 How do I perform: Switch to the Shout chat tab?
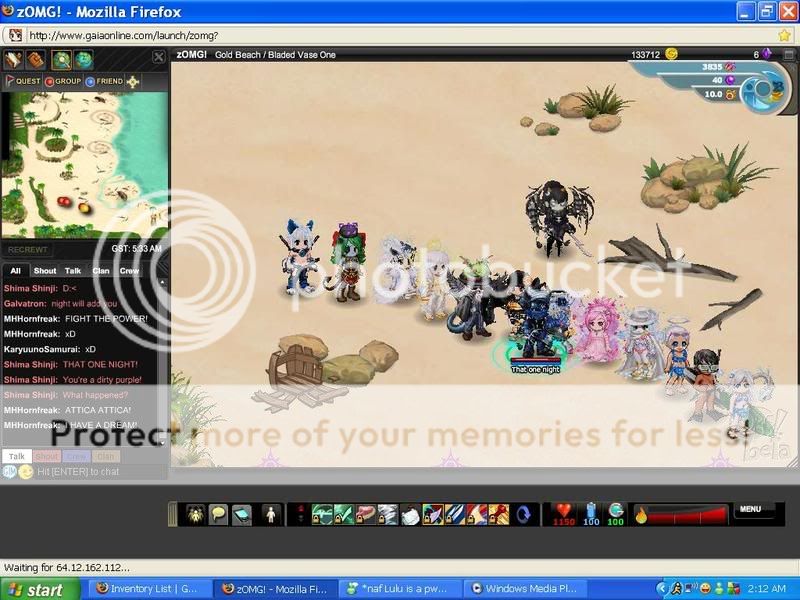pyautogui.click(x=45, y=271)
